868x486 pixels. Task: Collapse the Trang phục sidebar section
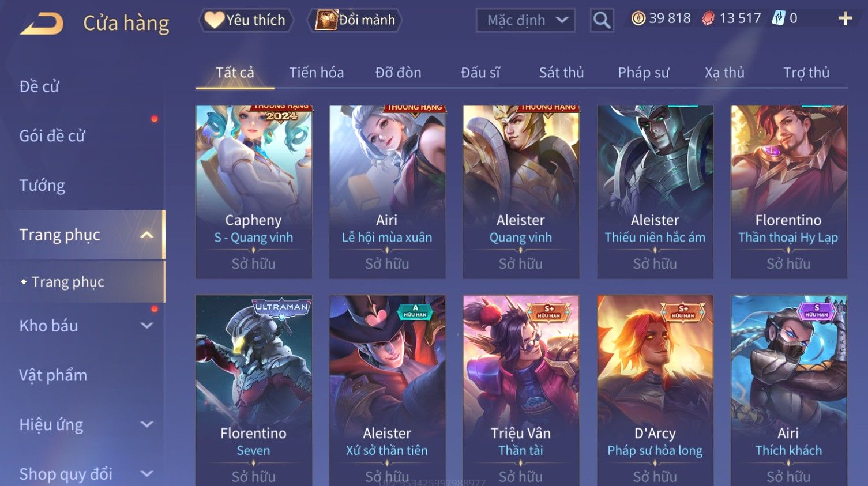click(x=147, y=235)
